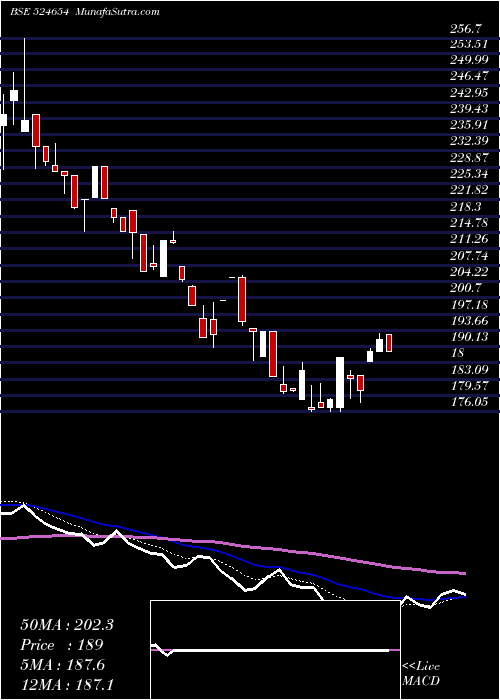This screenshot has height=700, width=500.
Task: Select the 232.39 price axis value
Action: pyautogui.click(x=469, y=142)
